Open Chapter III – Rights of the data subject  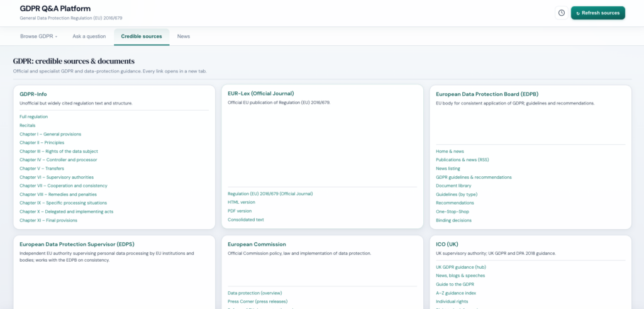[58, 151]
